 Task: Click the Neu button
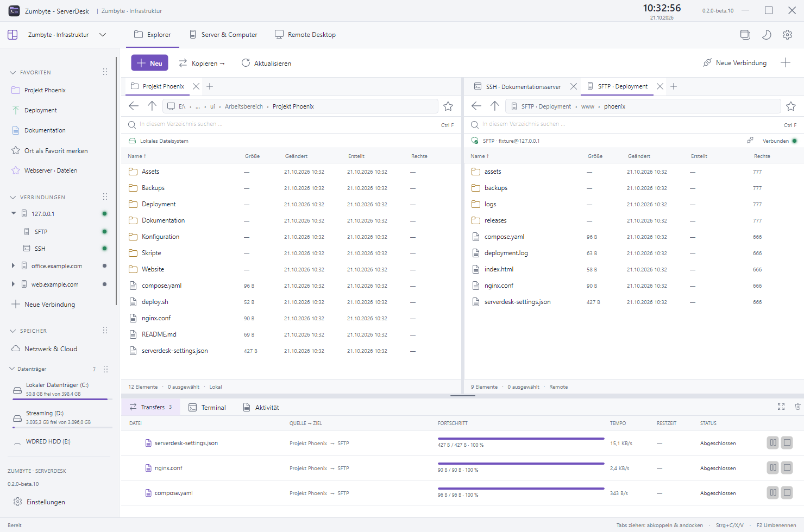coord(149,63)
